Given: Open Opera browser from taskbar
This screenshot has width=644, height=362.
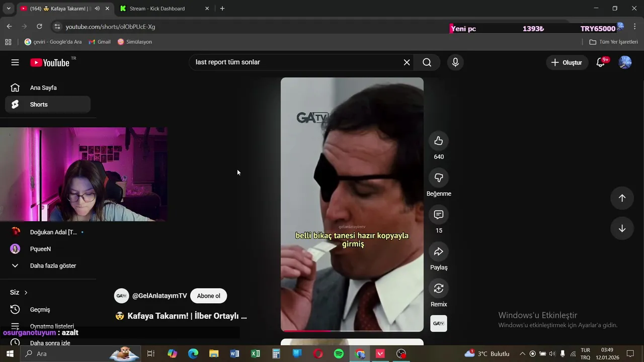Looking at the screenshot, I should pos(318,353).
